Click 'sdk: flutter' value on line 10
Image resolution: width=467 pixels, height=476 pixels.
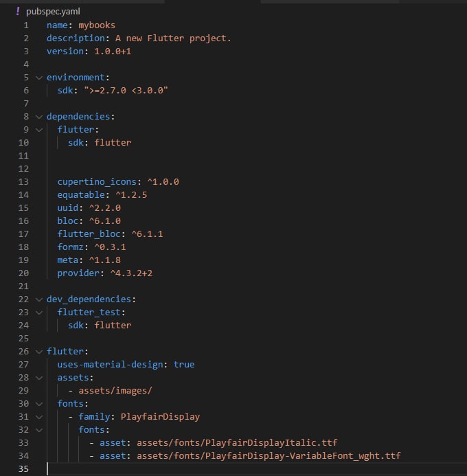[113, 143]
